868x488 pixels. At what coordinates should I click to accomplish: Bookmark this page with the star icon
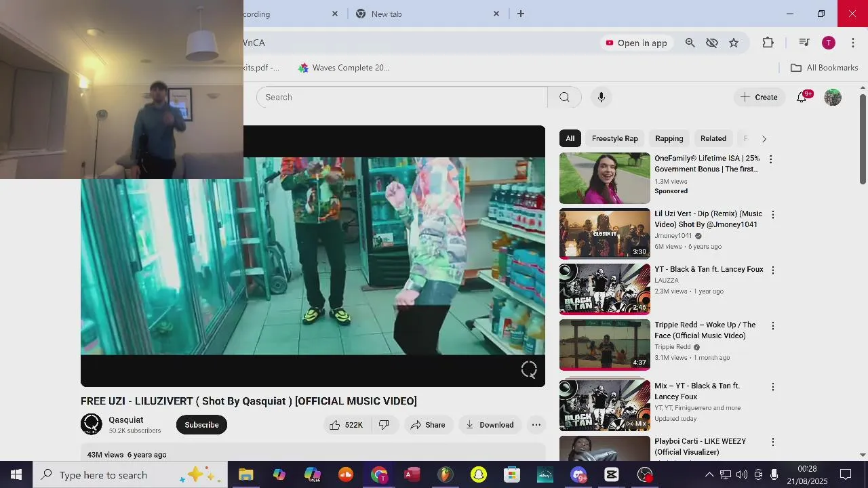734,43
